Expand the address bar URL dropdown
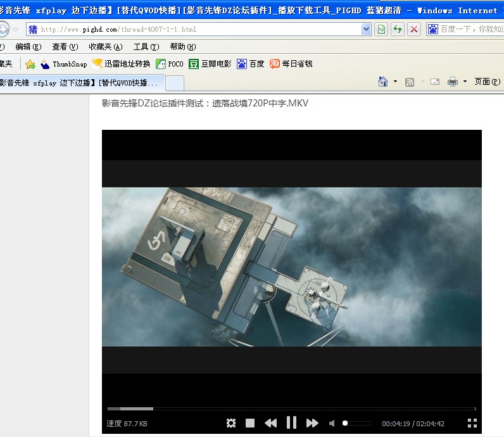Screen dimensions: 504x437 pyautogui.click(x=366, y=29)
